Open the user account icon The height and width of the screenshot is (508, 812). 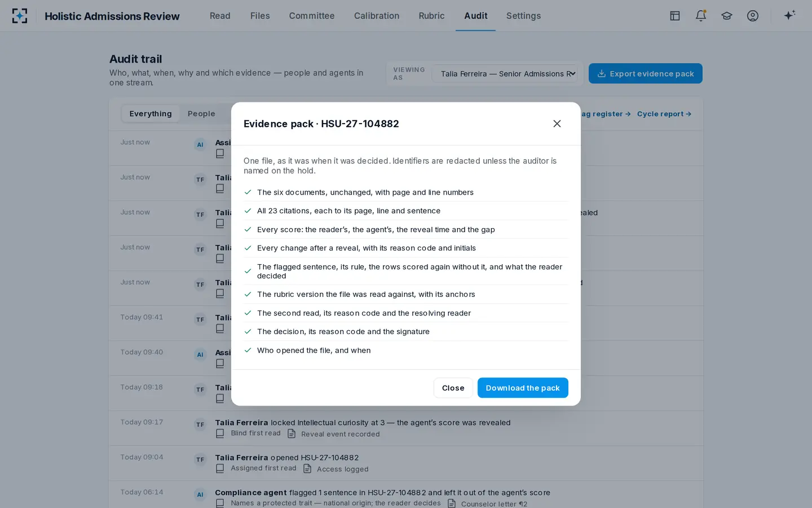click(753, 16)
